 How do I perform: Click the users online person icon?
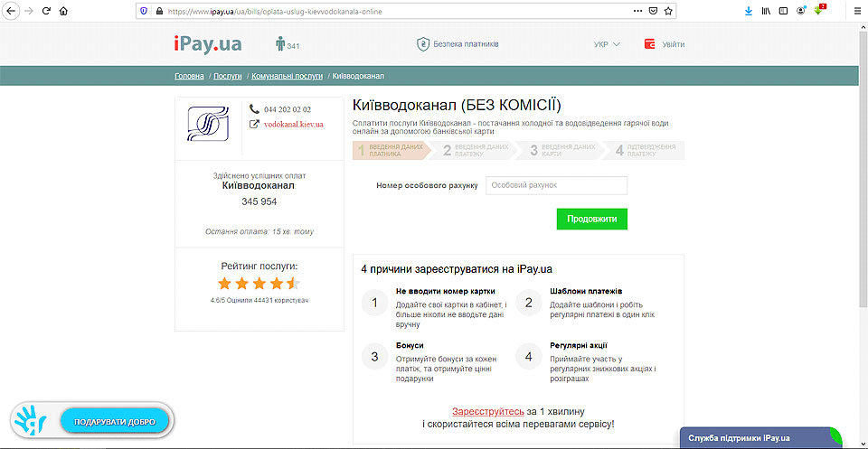280,43
